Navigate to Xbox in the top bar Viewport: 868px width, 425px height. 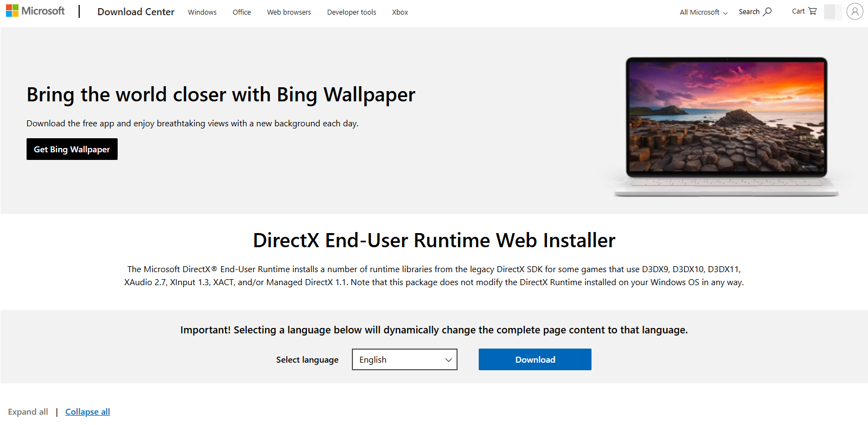(x=400, y=12)
